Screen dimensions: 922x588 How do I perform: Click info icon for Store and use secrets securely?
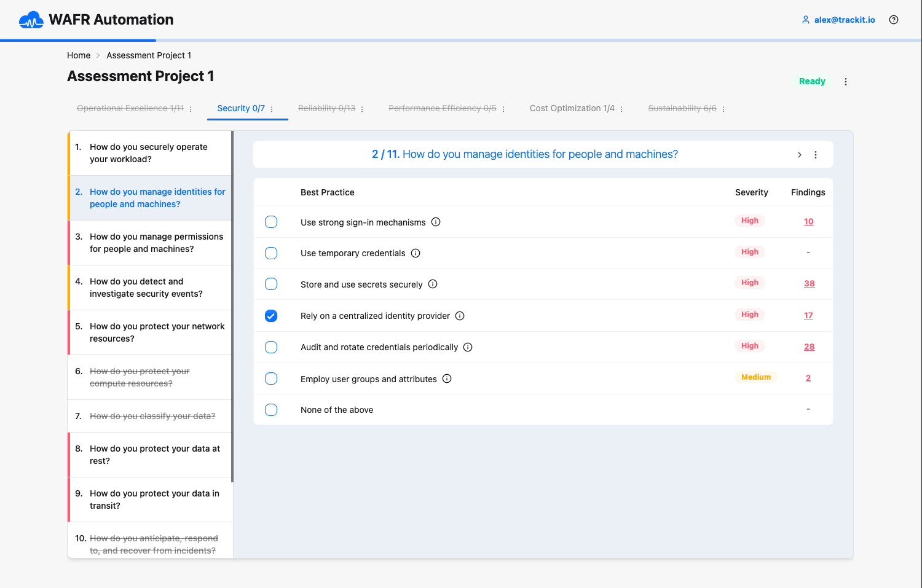pyautogui.click(x=433, y=284)
